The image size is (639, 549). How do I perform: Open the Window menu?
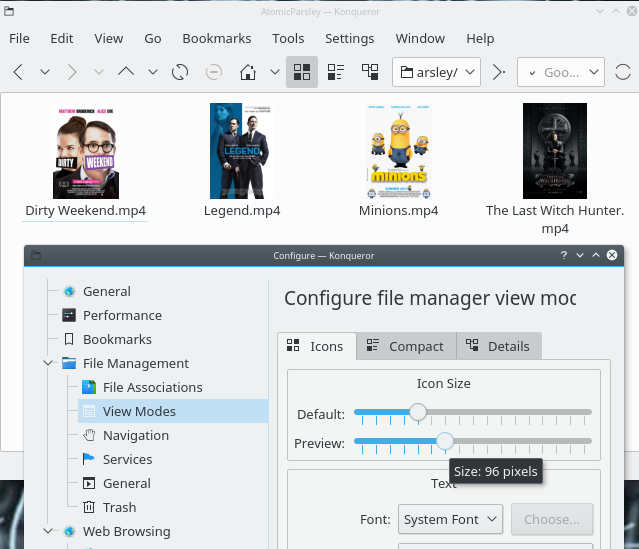coord(420,38)
